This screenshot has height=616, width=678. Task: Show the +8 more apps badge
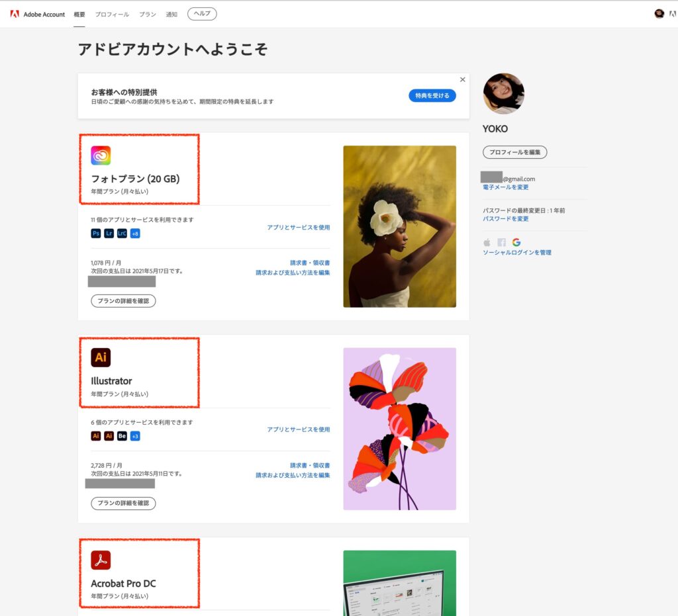pyautogui.click(x=135, y=234)
